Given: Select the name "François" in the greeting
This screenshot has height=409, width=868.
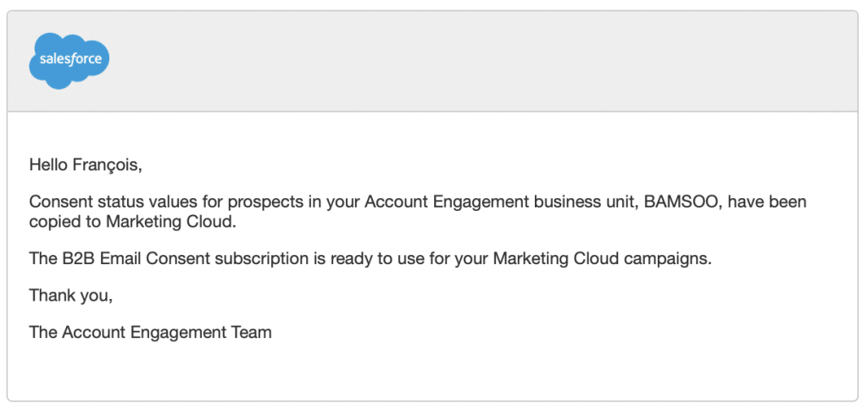Looking at the screenshot, I should click(x=108, y=165).
